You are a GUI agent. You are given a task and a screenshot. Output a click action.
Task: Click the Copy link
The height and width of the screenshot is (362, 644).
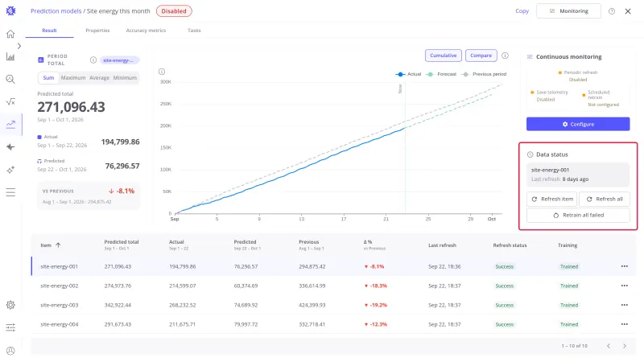pyautogui.click(x=522, y=11)
